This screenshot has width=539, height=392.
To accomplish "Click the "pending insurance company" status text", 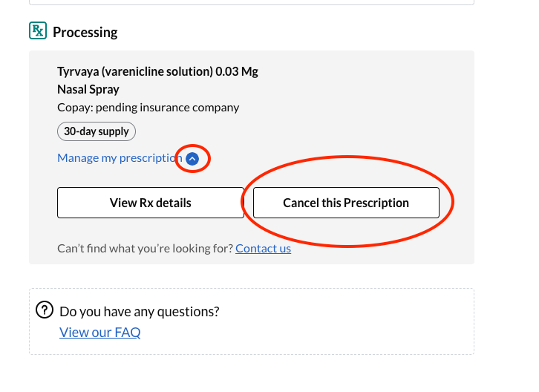I will [x=167, y=108].
